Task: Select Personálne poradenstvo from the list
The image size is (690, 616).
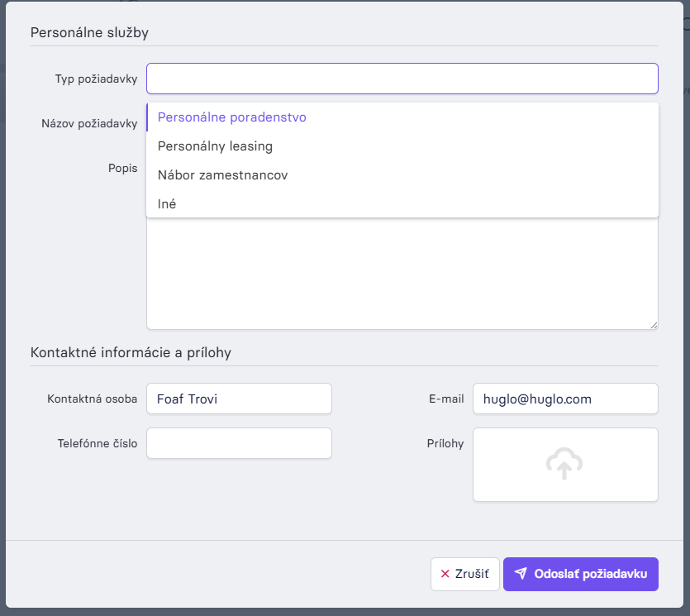Action: point(402,117)
